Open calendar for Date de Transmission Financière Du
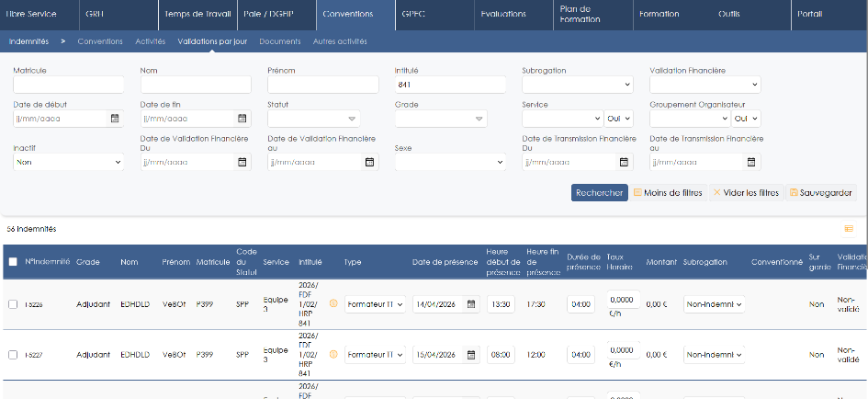868x399 pixels. 624,163
